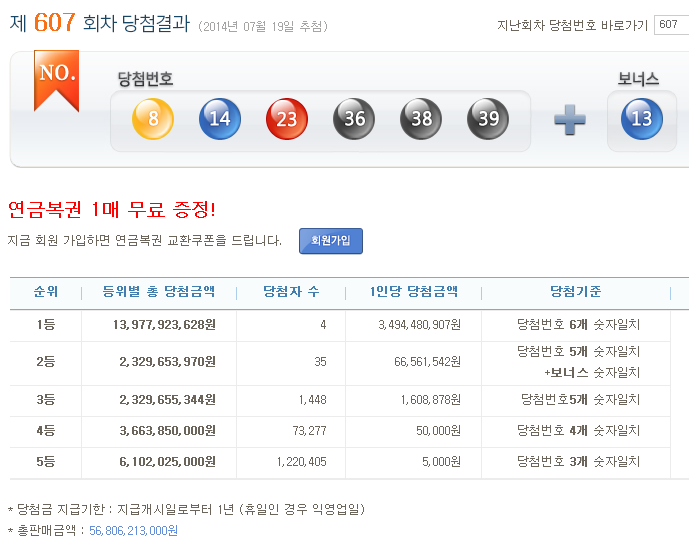Click the yellow ball number 8
The width and height of the screenshot is (689, 551).
(x=153, y=119)
